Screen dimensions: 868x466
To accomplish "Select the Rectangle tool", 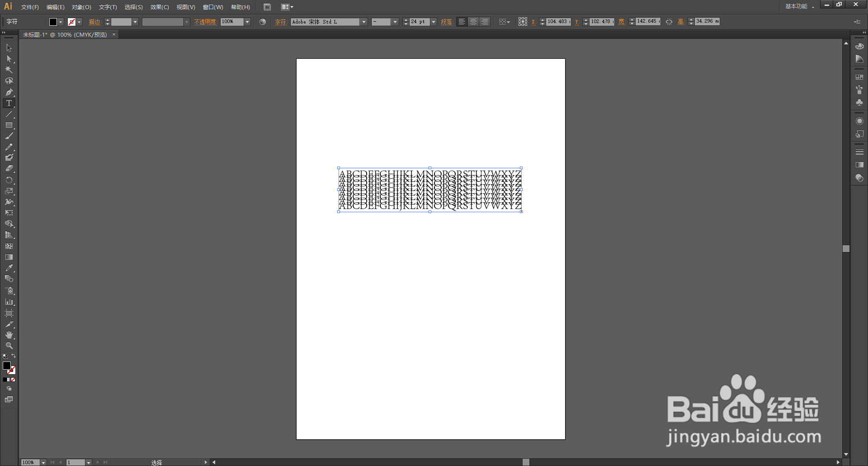I will tap(9, 125).
